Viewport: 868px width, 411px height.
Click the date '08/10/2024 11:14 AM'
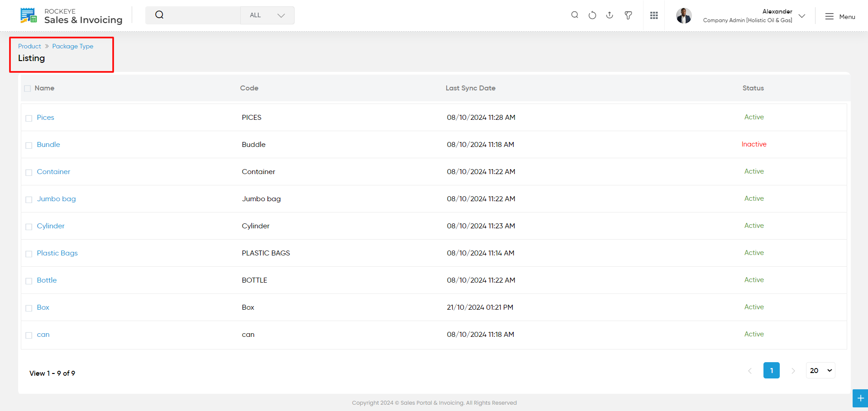point(481,253)
